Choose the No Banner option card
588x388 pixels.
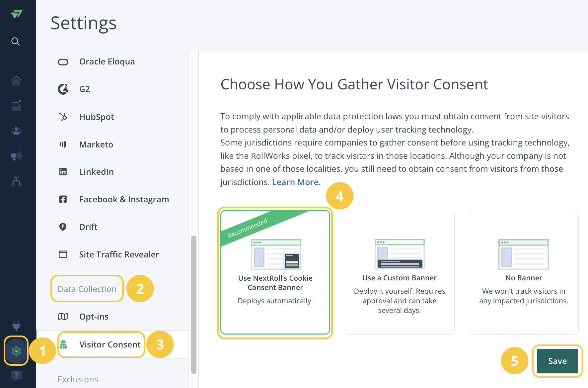click(x=524, y=272)
